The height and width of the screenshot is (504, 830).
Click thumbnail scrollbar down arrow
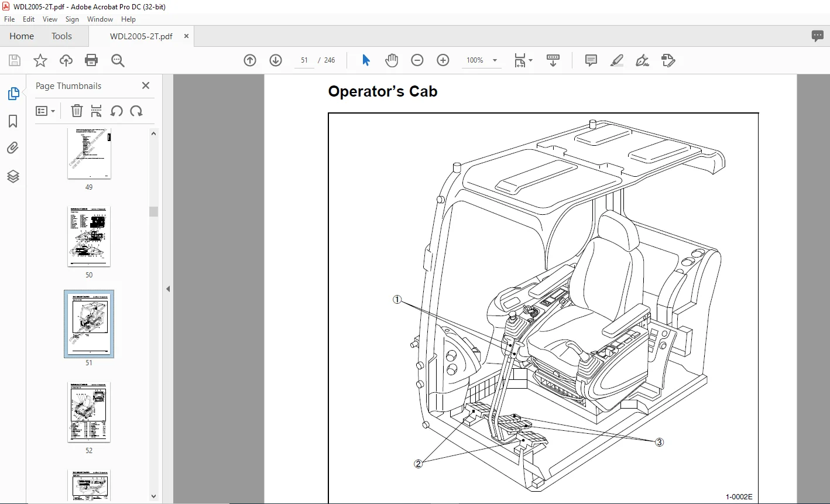(154, 496)
